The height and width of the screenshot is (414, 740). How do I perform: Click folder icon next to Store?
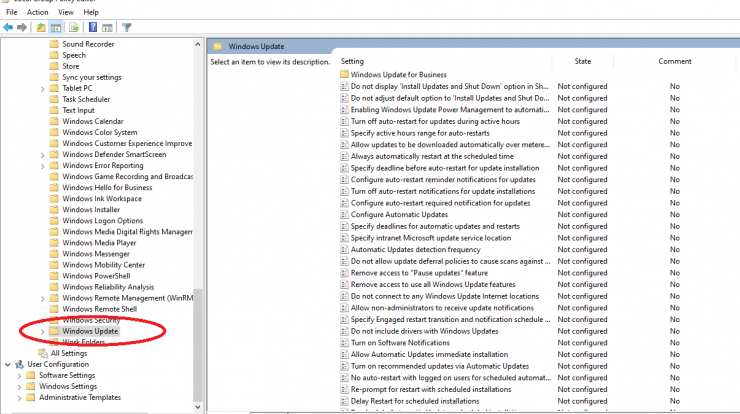point(54,66)
